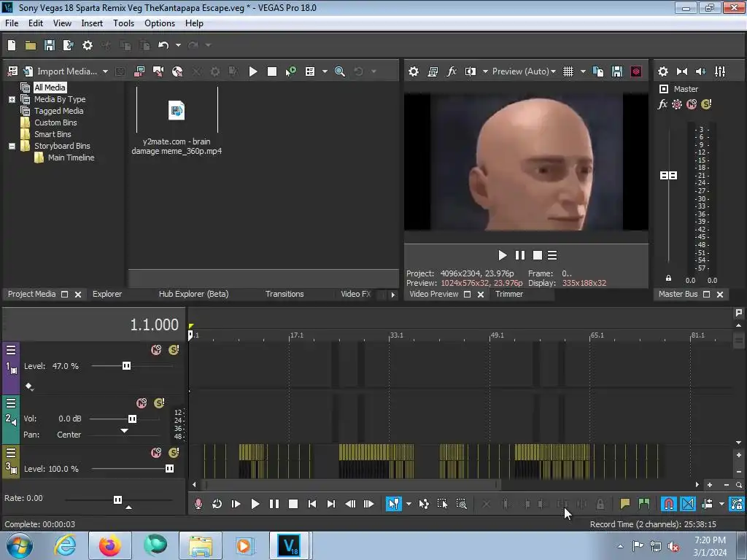Open project Properties gear in main toolbar

pyautogui.click(x=88, y=45)
